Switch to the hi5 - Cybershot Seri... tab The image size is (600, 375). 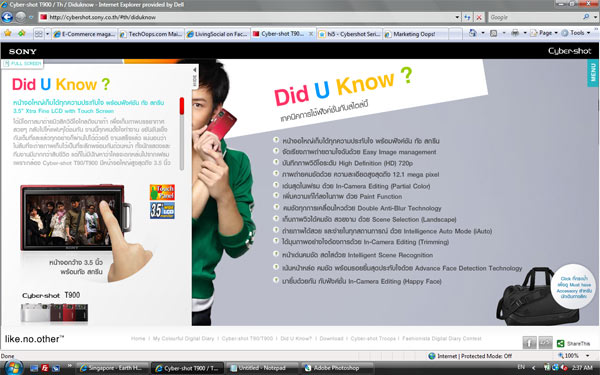[349, 34]
